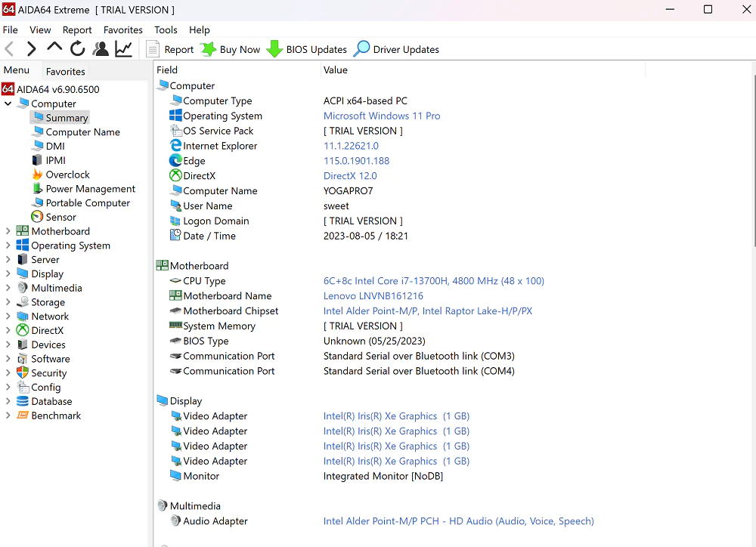Screen dimensions: 756x547
Task: Open the Microsoft Windows 11 Pro link
Action: (382, 116)
